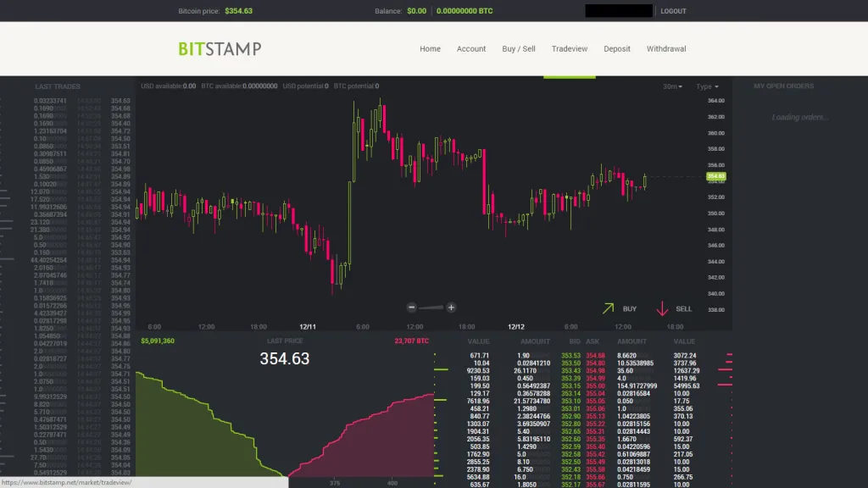Click the 12/11 date on chart axis

click(308, 327)
